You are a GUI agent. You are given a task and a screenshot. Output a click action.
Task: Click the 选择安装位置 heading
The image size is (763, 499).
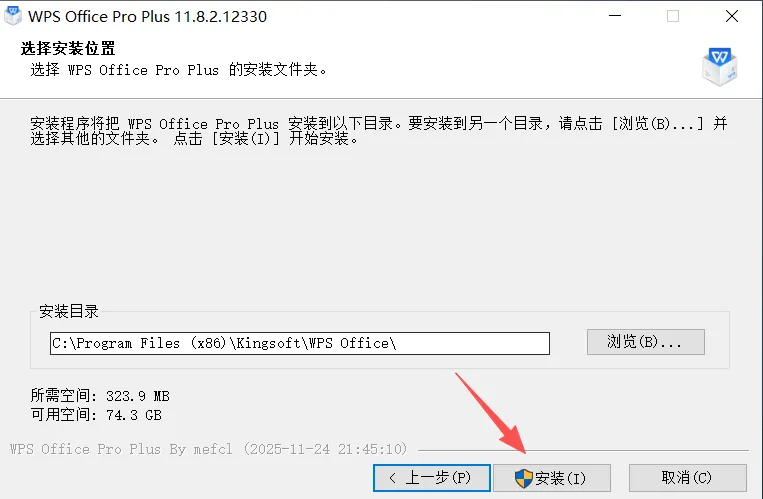(68, 48)
